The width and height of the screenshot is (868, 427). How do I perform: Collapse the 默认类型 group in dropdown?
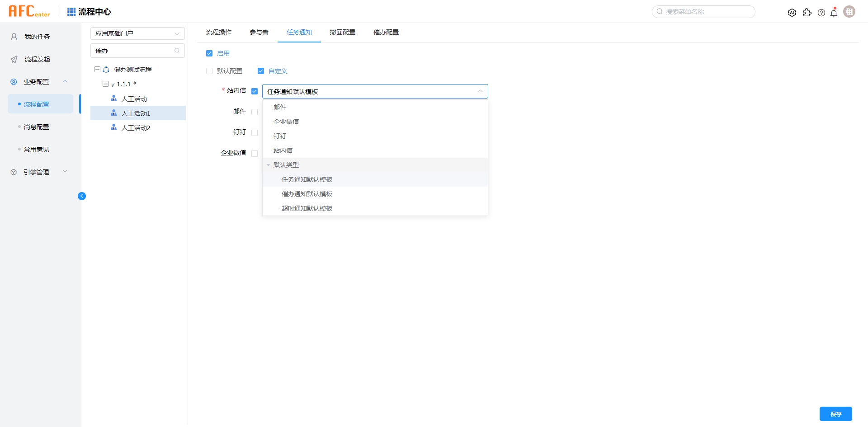pos(269,165)
